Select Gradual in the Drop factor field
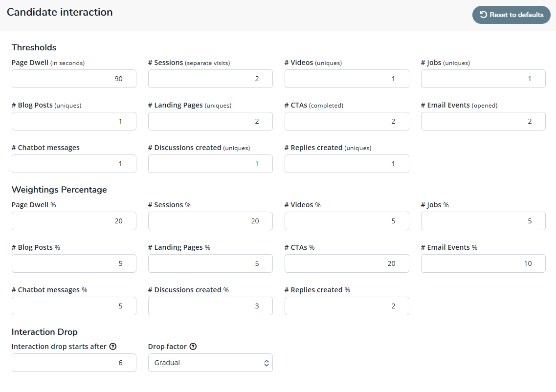 coord(210,363)
